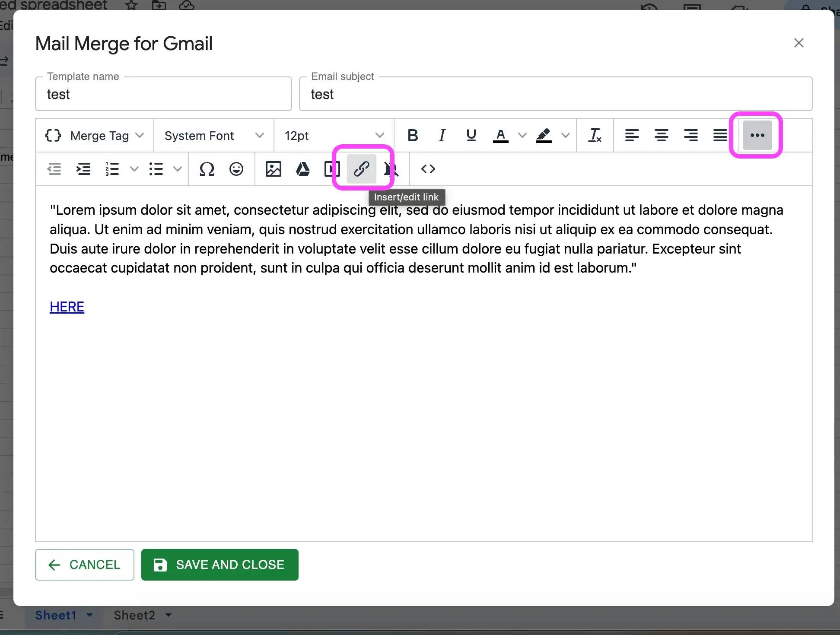Click the crossed-out bell icon
The width and height of the screenshot is (840, 635).
[x=391, y=169]
